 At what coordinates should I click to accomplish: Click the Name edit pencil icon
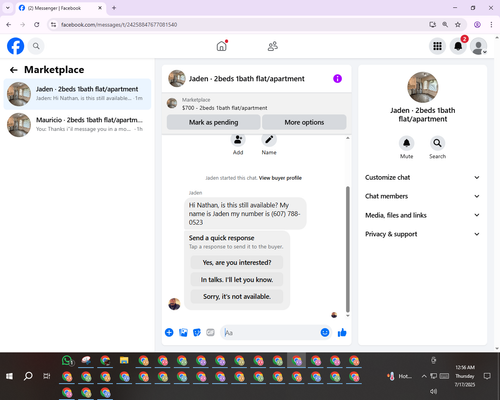coord(269,140)
